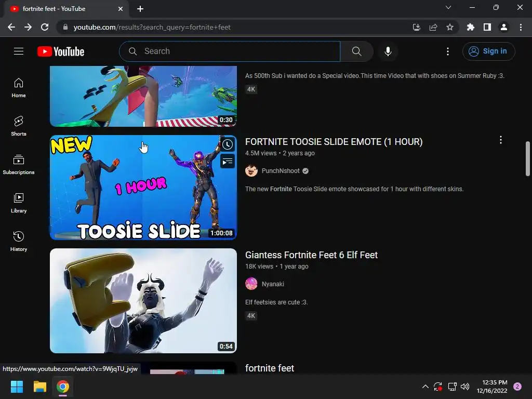The image size is (532, 399).
Task: Open notifications badge showing 2
Action: click(517, 387)
